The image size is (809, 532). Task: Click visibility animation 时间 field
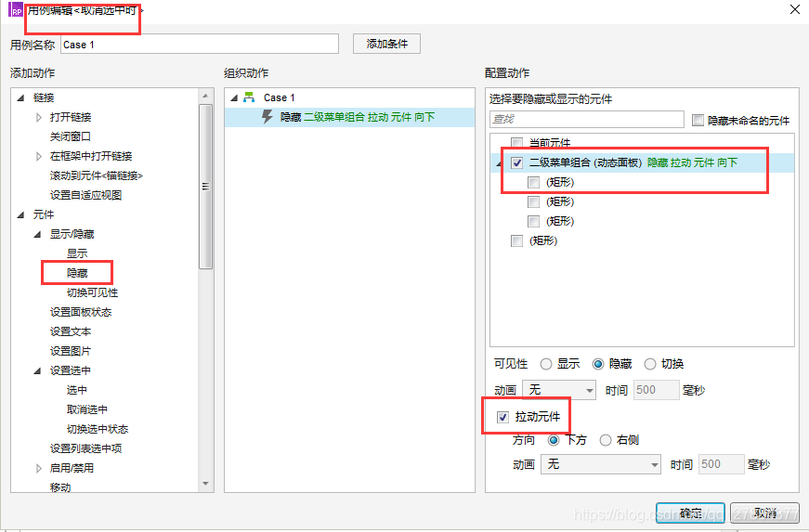click(657, 390)
